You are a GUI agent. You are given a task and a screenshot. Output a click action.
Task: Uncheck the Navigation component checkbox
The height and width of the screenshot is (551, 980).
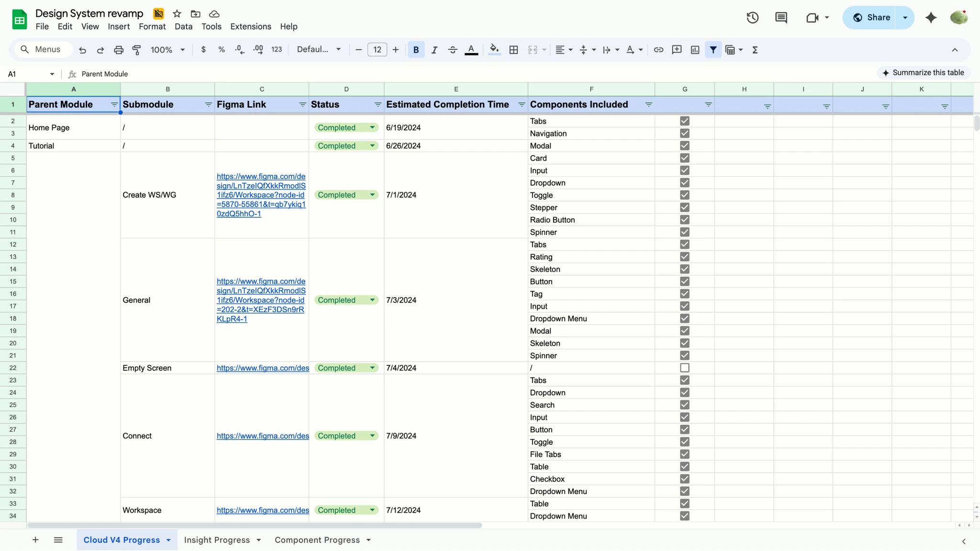click(x=684, y=134)
